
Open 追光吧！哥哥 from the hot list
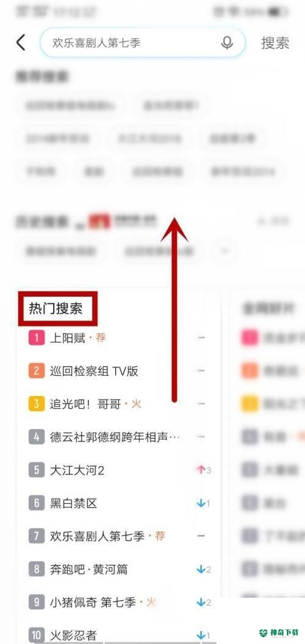click(x=85, y=404)
